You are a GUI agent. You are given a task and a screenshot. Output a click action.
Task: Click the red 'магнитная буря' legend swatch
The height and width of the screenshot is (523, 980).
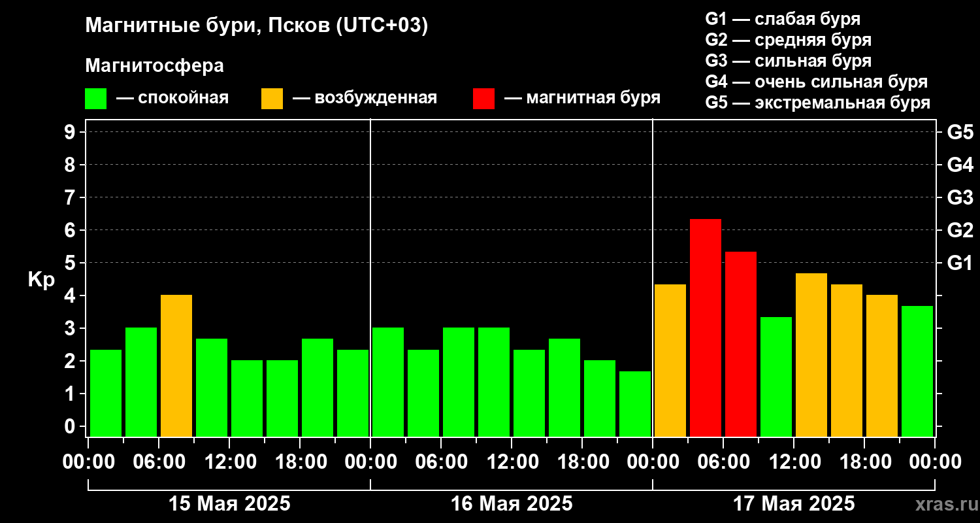483,99
